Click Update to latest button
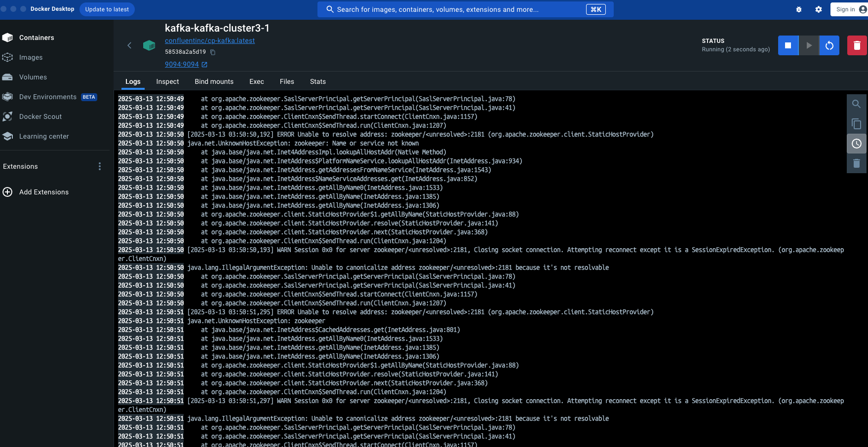The width and height of the screenshot is (868, 447). pyautogui.click(x=107, y=9)
